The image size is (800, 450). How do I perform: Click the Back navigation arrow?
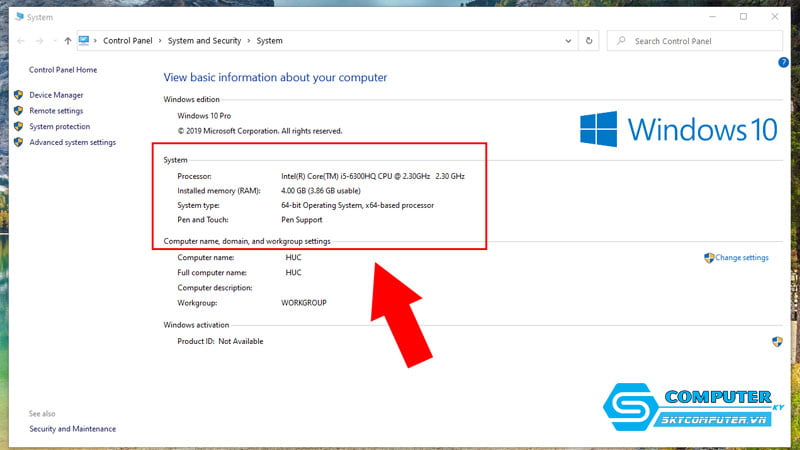(22, 41)
